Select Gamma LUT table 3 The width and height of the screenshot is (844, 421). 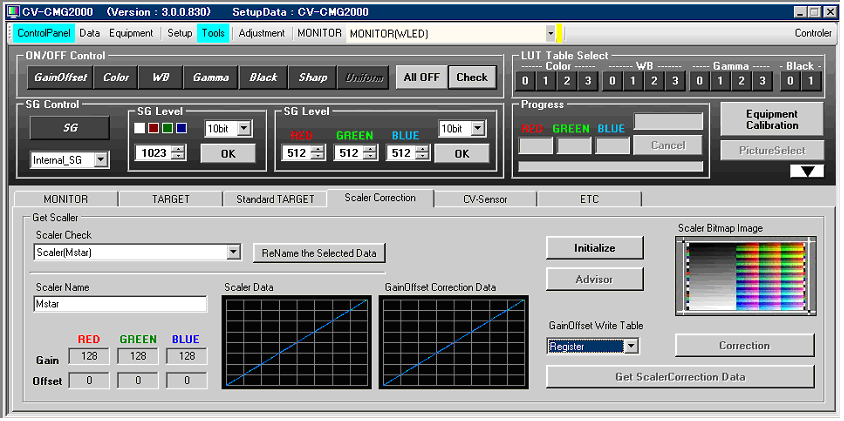click(762, 81)
